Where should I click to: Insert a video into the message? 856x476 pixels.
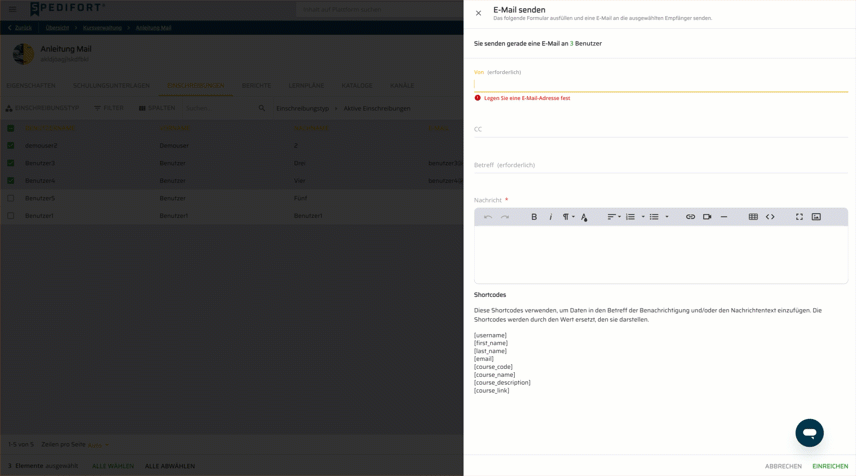pos(707,217)
